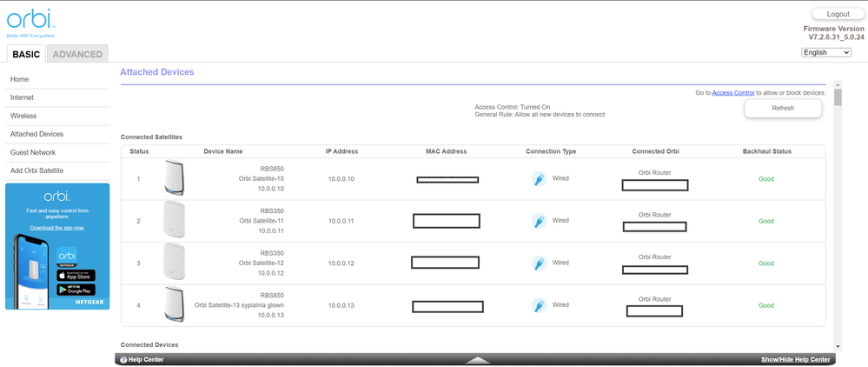The height and width of the screenshot is (367, 868).
Task: Select the BASIC tab
Action: [x=26, y=54]
